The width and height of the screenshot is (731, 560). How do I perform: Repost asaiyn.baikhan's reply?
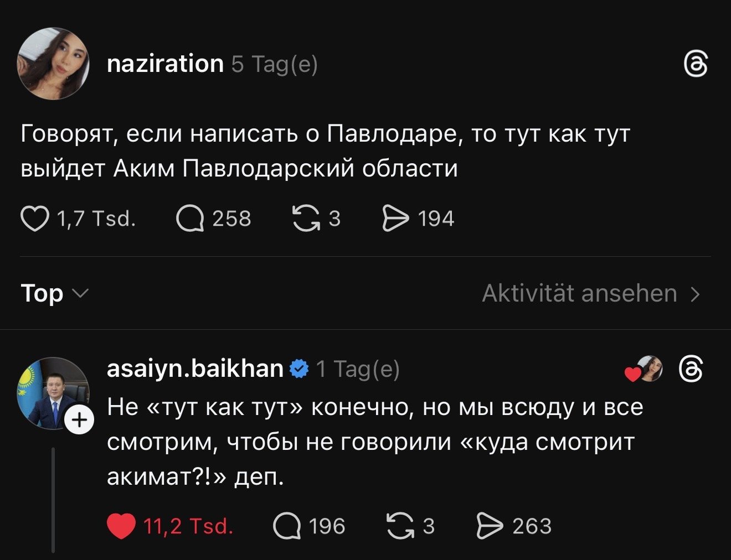pyautogui.click(x=400, y=526)
